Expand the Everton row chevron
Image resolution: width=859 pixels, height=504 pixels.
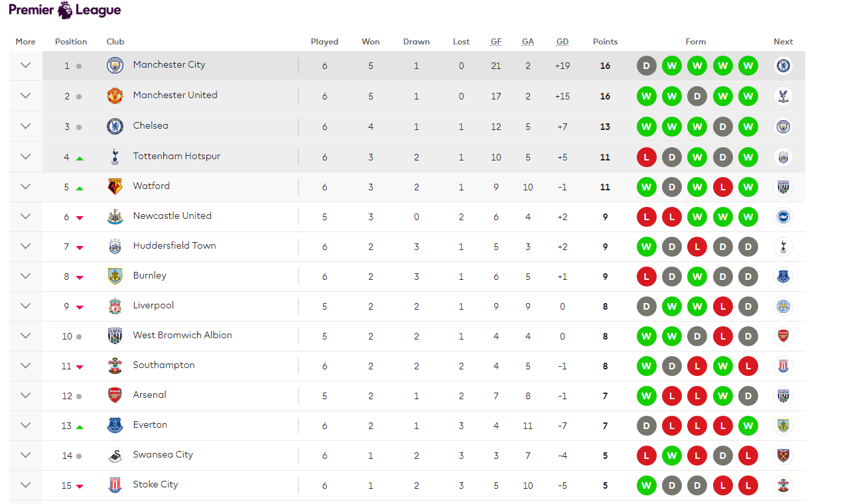(x=26, y=425)
